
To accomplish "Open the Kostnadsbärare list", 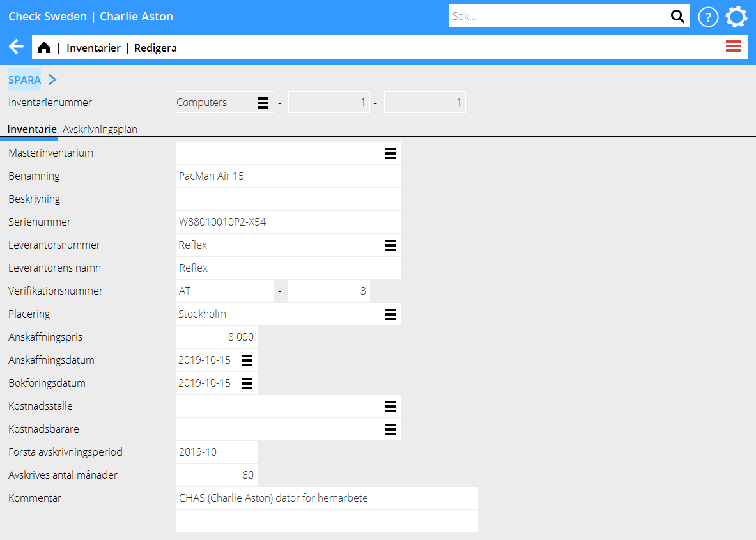I will tap(390, 429).
